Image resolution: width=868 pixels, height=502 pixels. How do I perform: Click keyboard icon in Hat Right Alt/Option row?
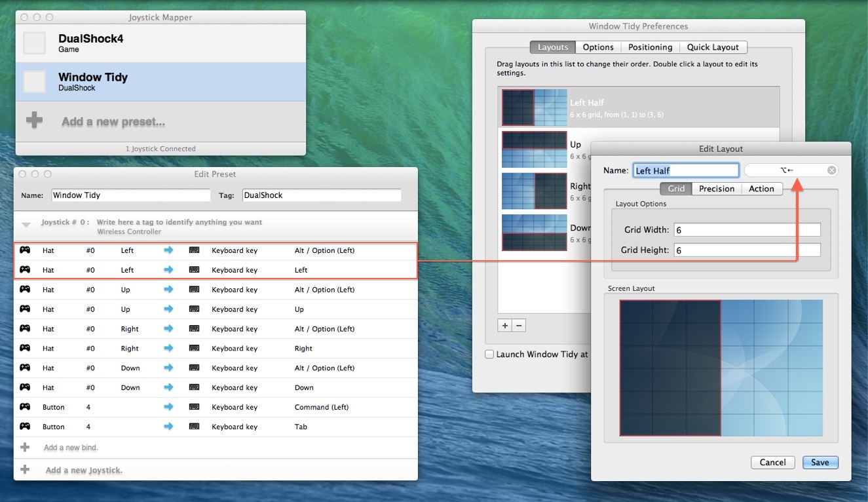(194, 329)
